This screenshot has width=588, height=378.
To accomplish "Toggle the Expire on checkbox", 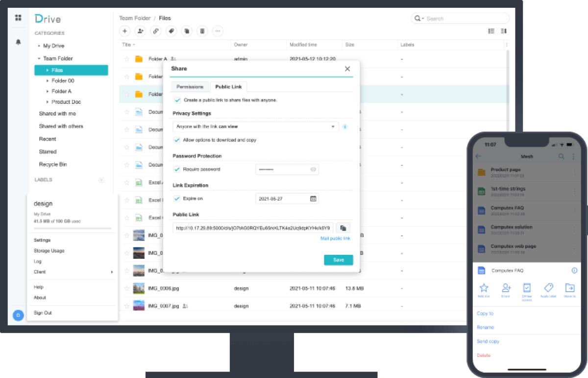I will (x=177, y=199).
